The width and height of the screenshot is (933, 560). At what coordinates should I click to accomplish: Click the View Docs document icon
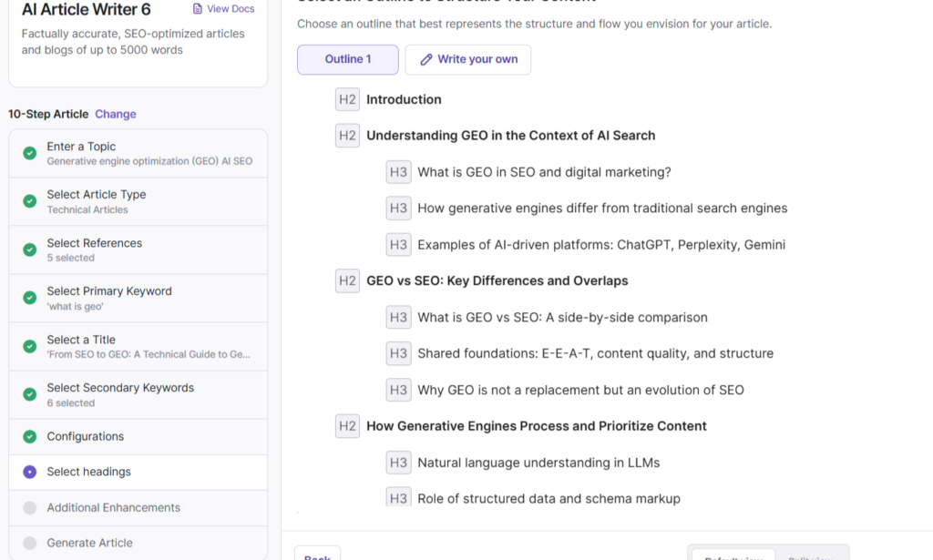click(x=198, y=9)
